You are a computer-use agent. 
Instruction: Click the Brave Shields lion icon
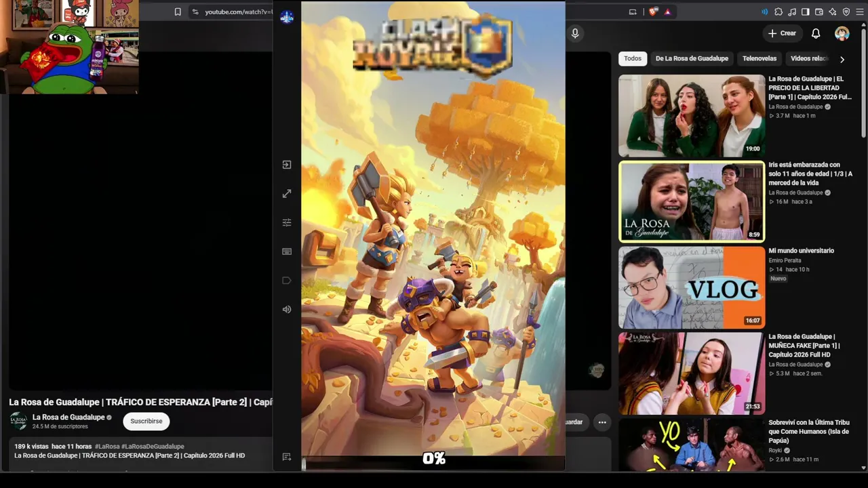click(654, 12)
